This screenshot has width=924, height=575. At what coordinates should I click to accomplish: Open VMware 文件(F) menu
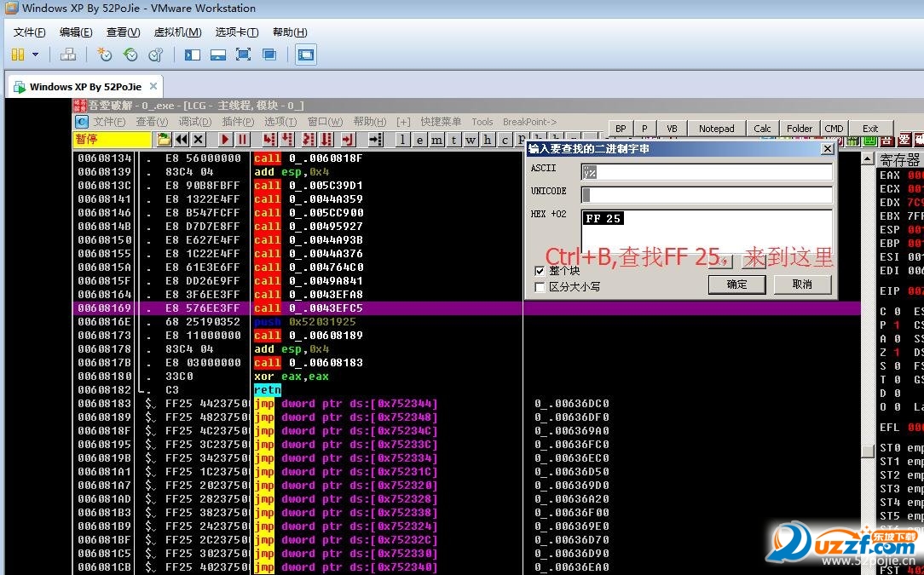pyautogui.click(x=30, y=32)
